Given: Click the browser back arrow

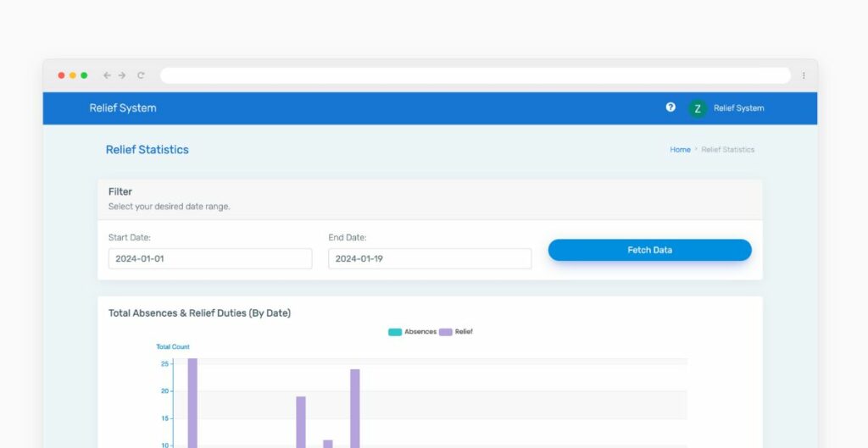Looking at the screenshot, I should (107, 75).
